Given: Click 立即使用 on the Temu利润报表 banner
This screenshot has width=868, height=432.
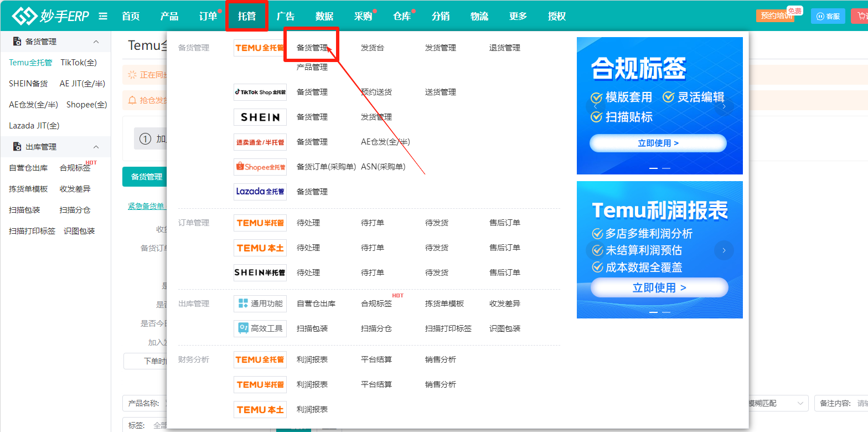Looking at the screenshot, I should point(659,287).
